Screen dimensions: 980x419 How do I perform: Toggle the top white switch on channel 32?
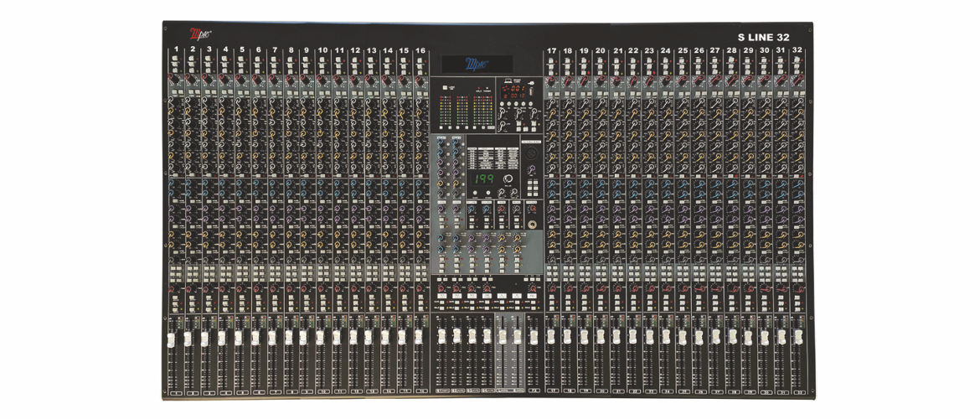(x=797, y=59)
